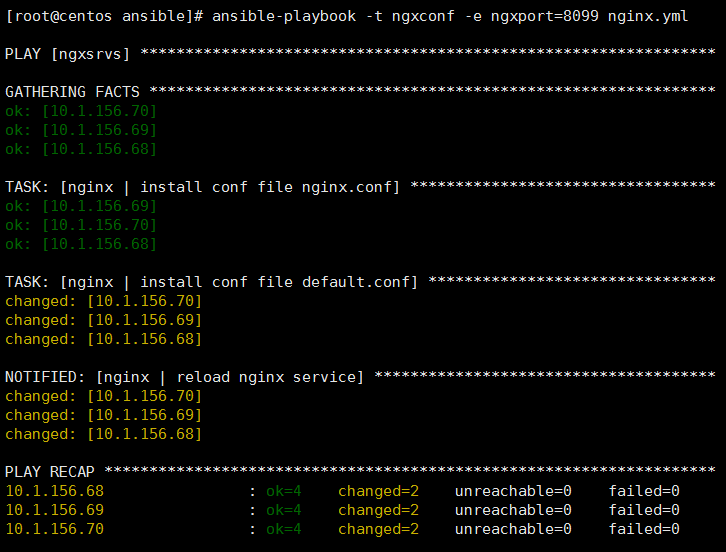Click the shell prompt "[root@centos ansible]#"
This screenshot has height=552, width=726.
pos(104,16)
